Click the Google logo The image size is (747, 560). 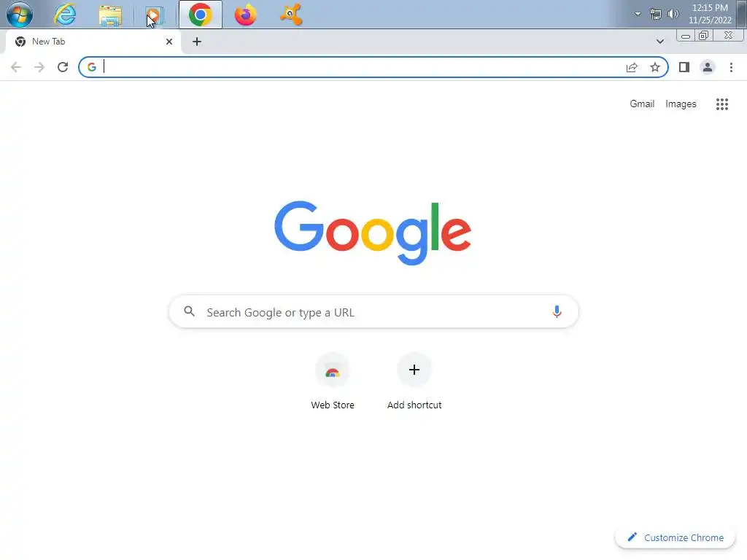point(373,233)
